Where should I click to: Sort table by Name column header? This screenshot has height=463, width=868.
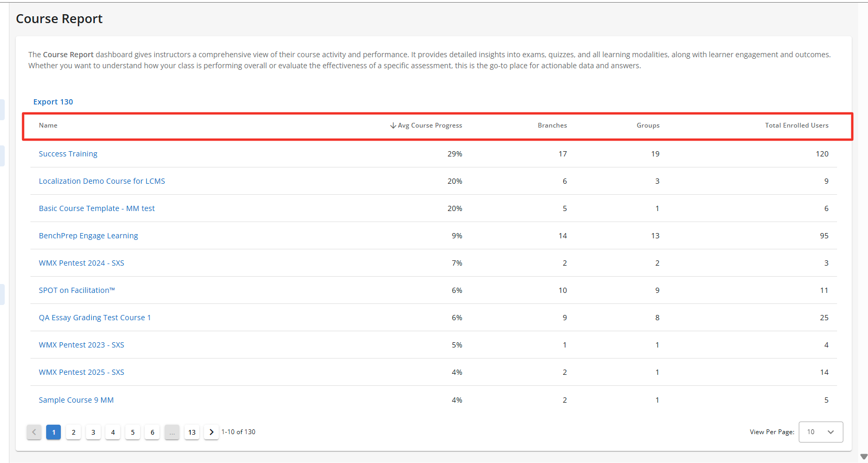pos(48,125)
